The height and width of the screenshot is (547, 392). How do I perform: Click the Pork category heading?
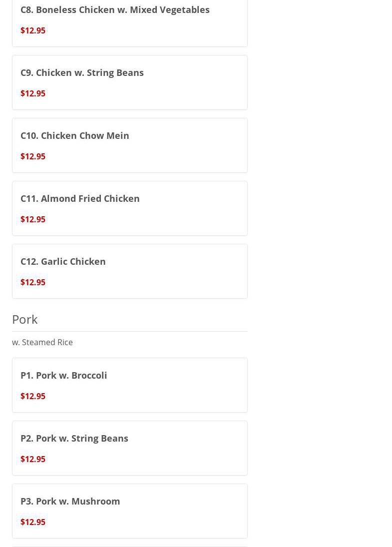point(25,319)
